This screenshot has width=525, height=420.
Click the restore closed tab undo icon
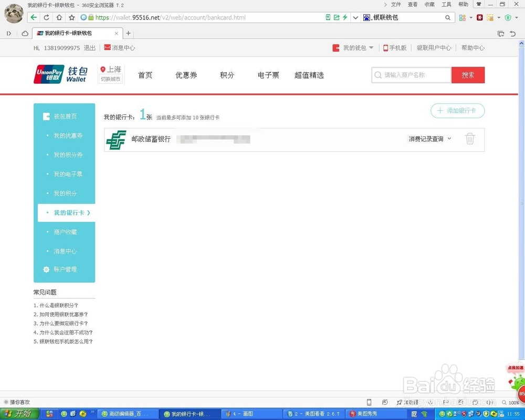point(512,33)
